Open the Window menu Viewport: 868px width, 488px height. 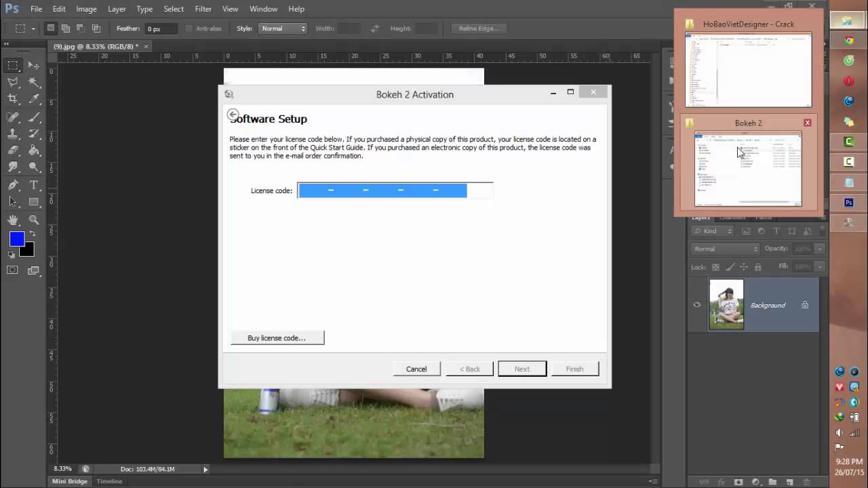coord(263,9)
